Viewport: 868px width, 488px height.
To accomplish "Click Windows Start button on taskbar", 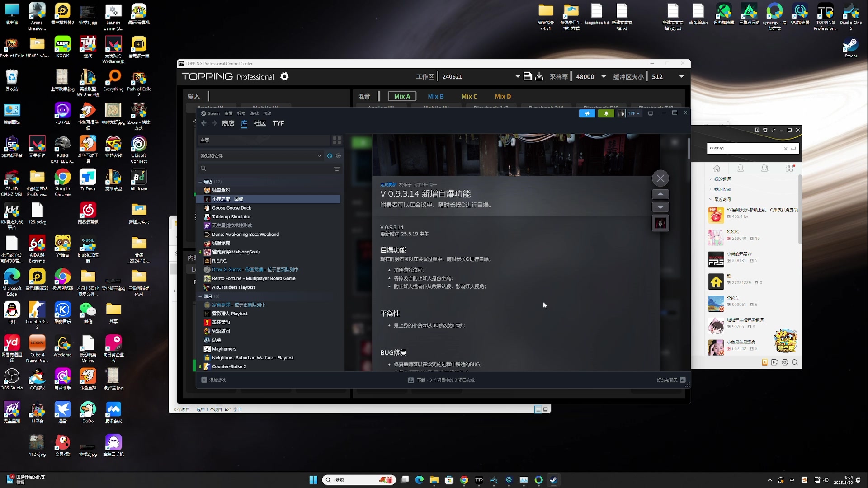I will [313, 480].
